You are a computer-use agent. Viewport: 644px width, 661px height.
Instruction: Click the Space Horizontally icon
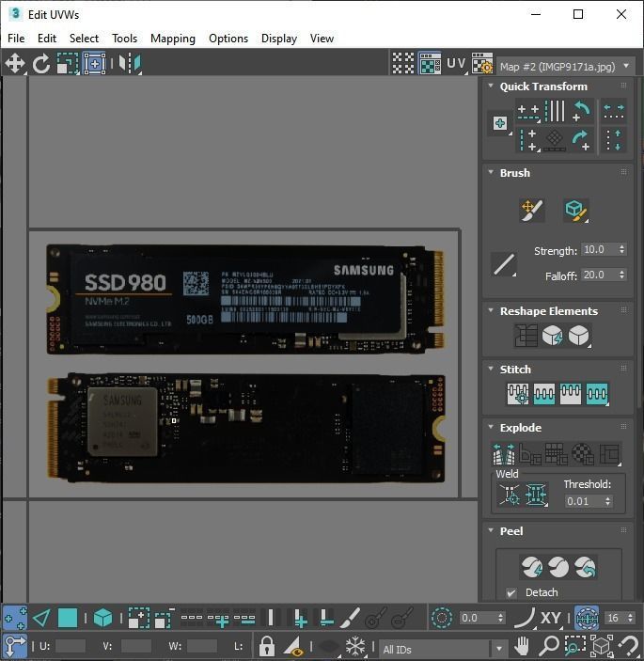pyautogui.click(x=614, y=111)
